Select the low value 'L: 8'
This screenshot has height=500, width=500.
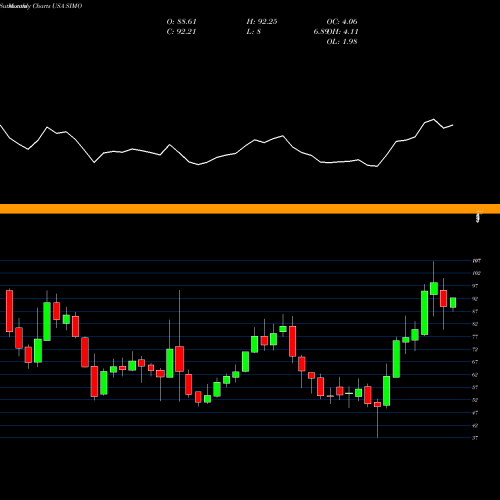click(254, 32)
